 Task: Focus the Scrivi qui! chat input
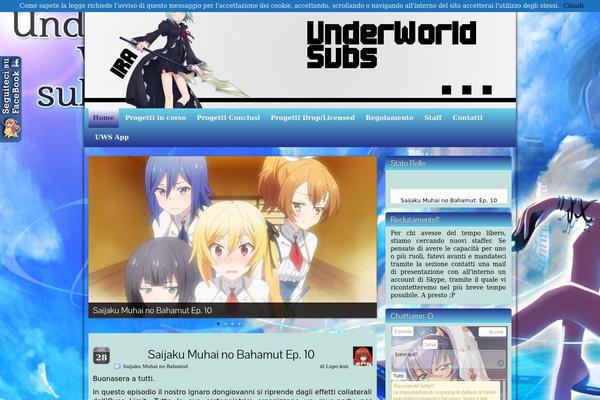pyautogui.click(x=449, y=359)
